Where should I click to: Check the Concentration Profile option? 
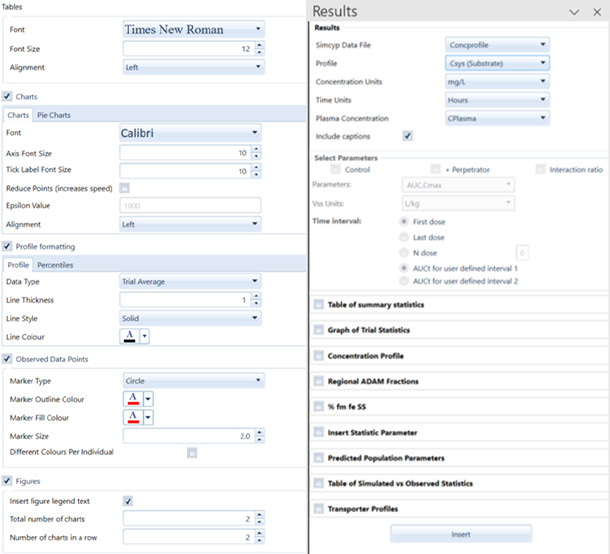319,356
